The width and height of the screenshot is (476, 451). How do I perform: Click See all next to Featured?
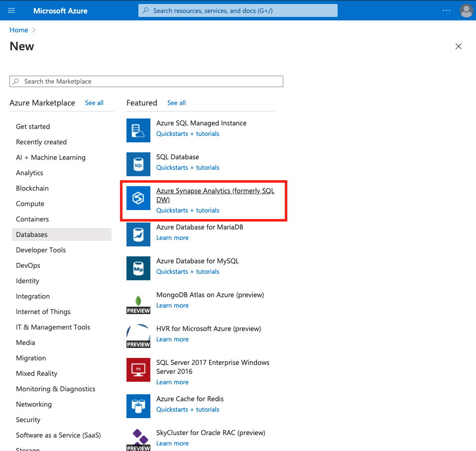click(x=176, y=103)
